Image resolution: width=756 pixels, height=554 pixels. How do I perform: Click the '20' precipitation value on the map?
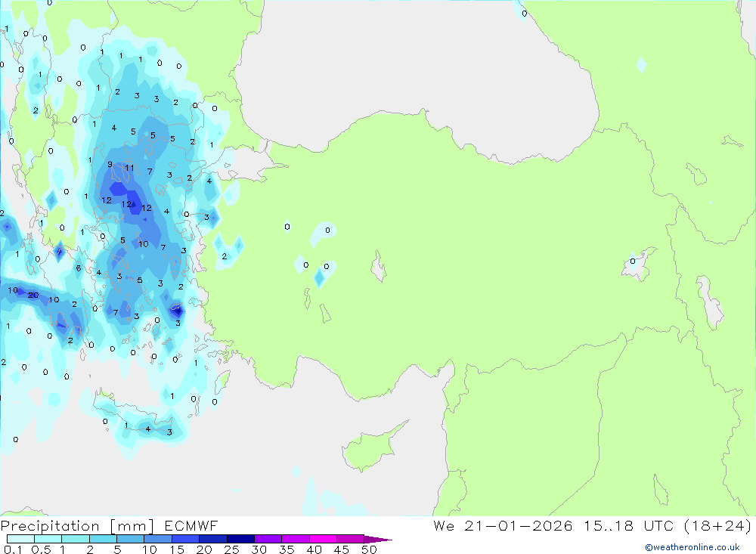[33, 295]
